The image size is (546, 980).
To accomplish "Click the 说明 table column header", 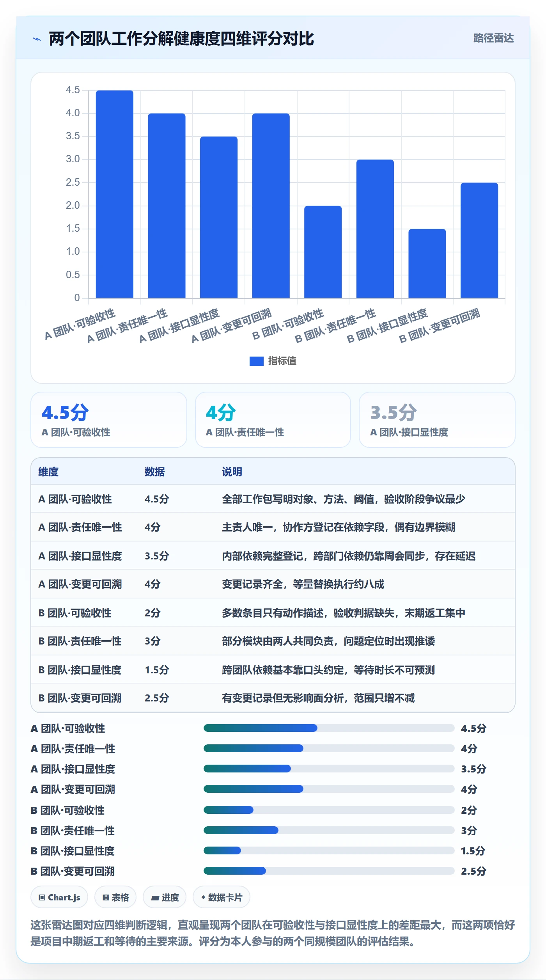I will pyautogui.click(x=232, y=472).
